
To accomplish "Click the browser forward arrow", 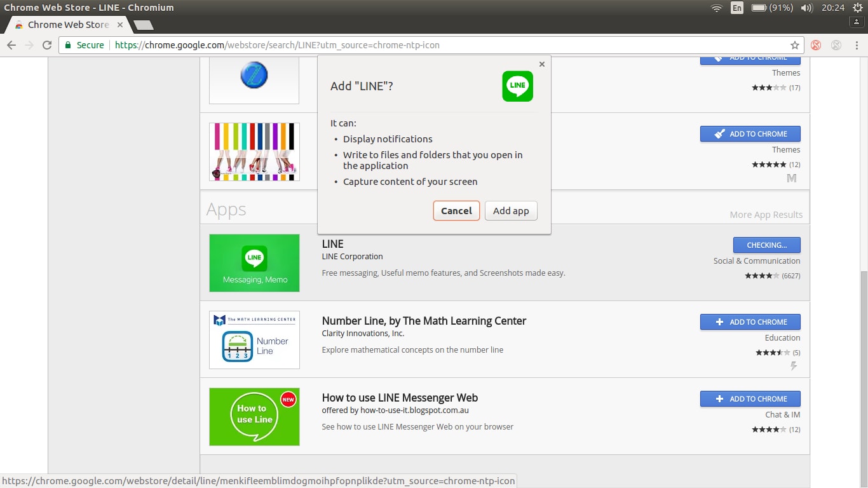I will click(x=29, y=45).
